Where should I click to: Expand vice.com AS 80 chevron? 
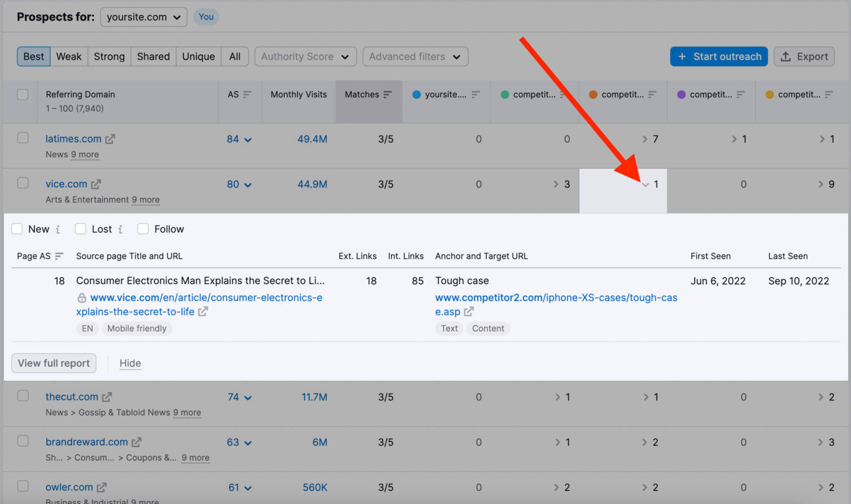[248, 185]
